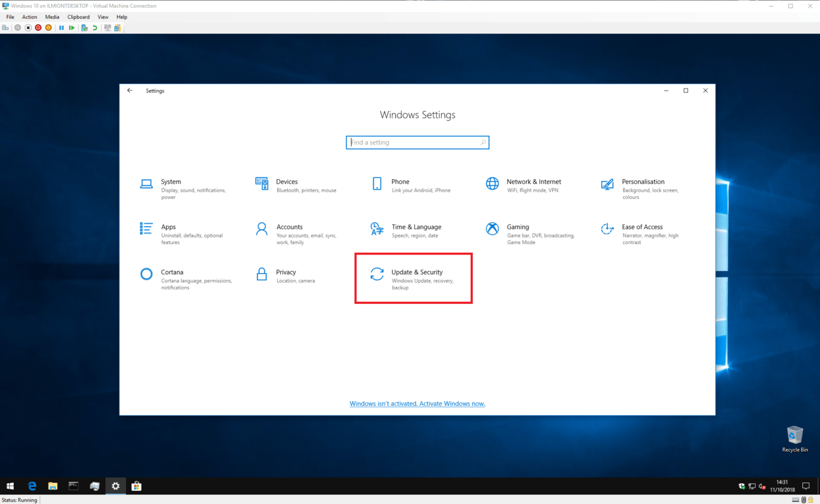Click the green Revert toolbar arrow

click(95, 28)
